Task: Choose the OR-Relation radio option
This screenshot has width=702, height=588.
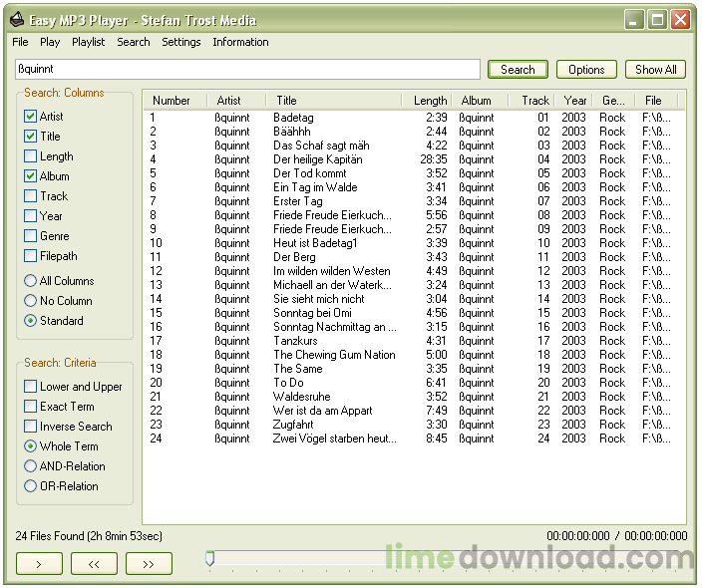Action: pyautogui.click(x=31, y=486)
